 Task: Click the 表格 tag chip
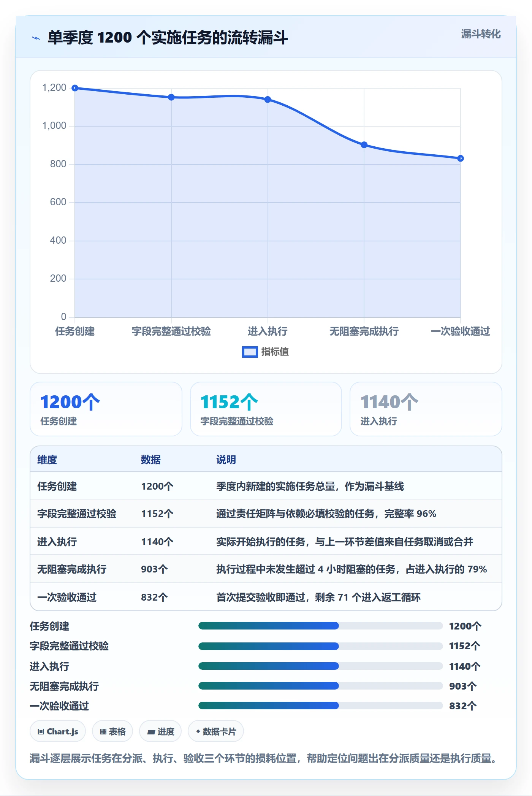click(x=112, y=731)
